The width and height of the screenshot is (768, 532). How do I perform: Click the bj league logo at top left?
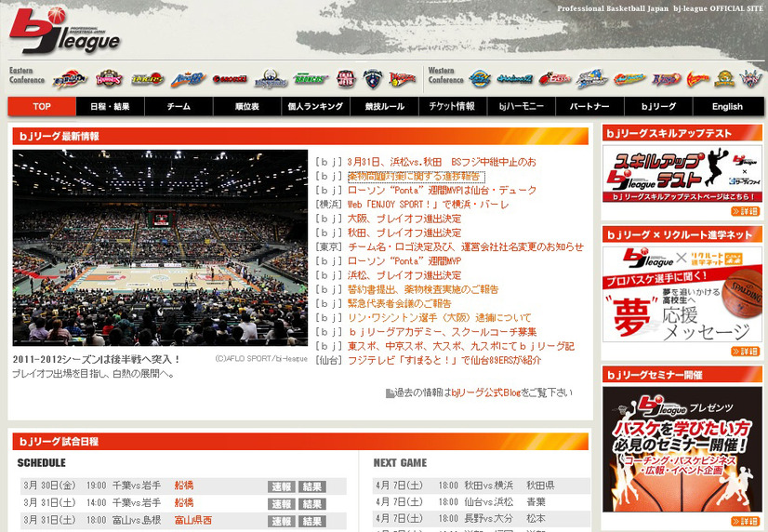[x=64, y=31]
